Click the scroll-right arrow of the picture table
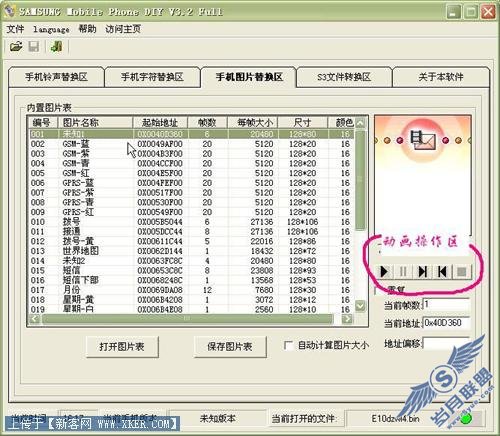Viewport: 500px width, 436px height. coord(347,319)
